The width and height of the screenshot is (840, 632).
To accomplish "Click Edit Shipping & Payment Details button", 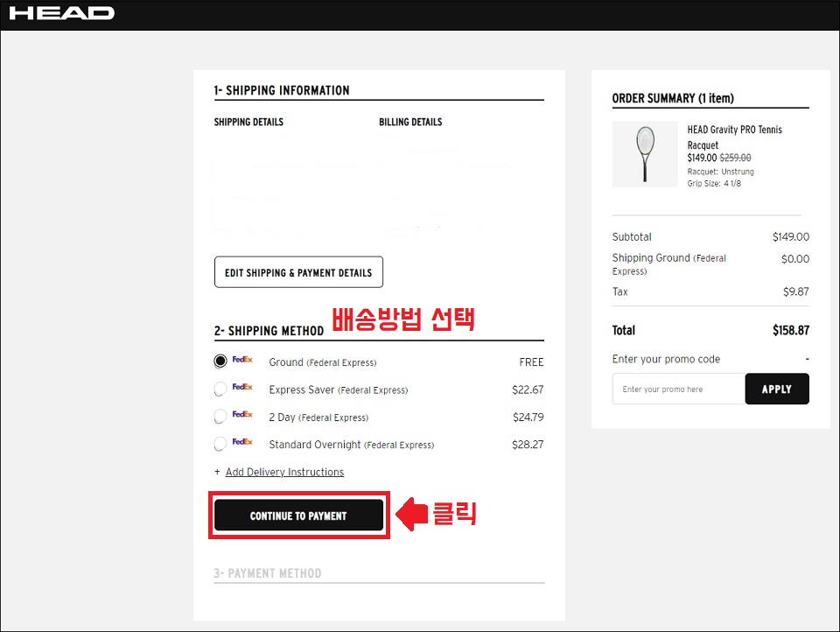I will [298, 272].
